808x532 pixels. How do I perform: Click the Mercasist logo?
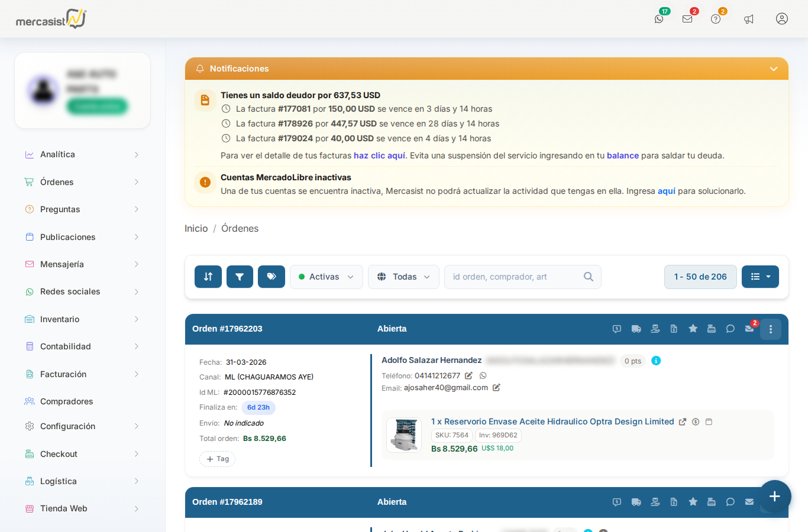[51, 19]
